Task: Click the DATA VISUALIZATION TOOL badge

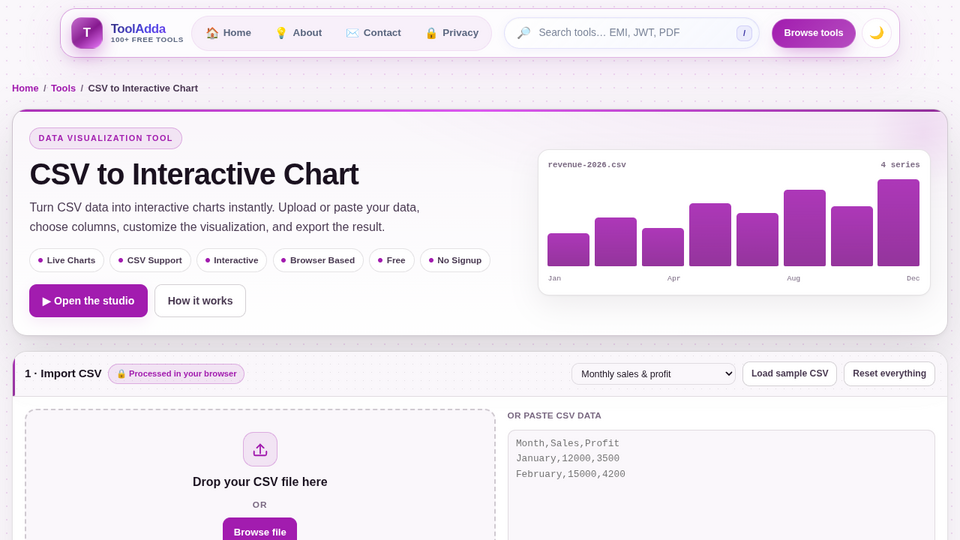Action: [x=105, y=138]
